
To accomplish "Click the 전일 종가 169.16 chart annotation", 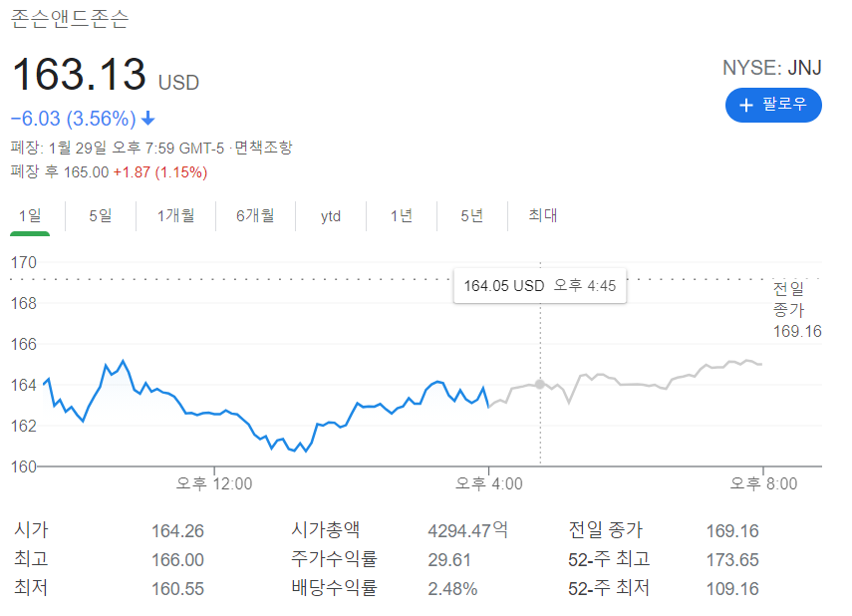I will click(x=797, y=310).
